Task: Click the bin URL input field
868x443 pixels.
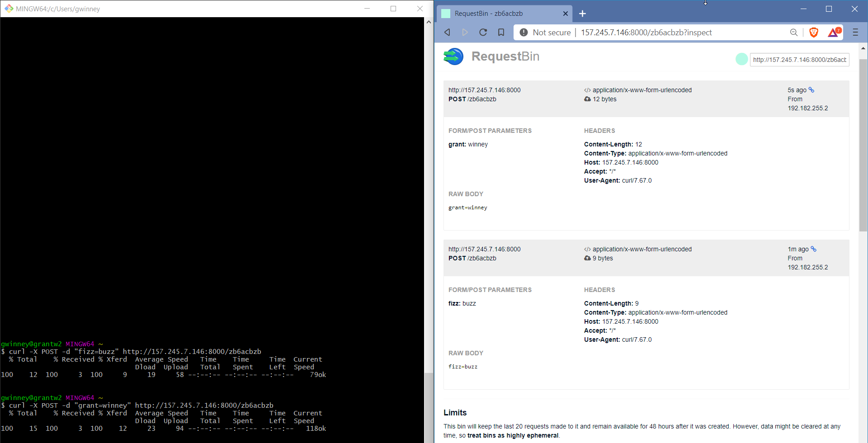Action: 799,60
